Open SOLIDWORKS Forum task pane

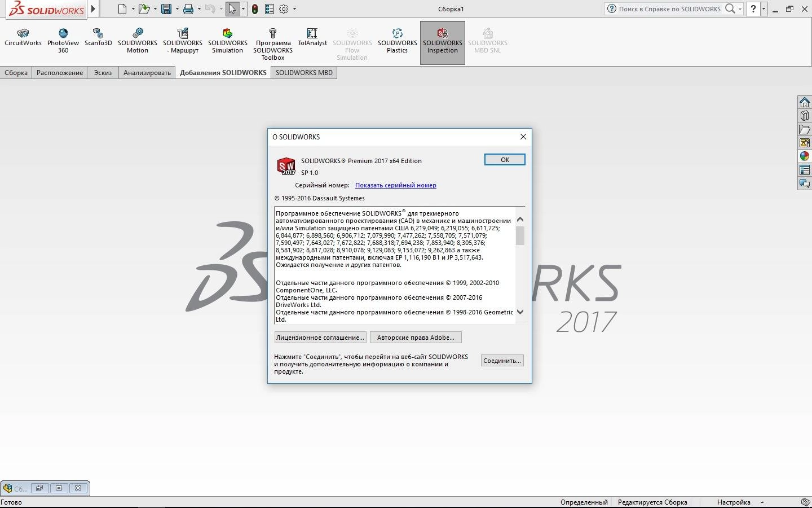[x=805, y=183]
